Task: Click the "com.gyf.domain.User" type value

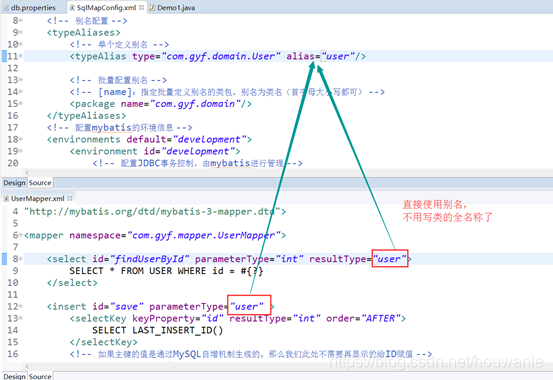Action: pos(221,56)
